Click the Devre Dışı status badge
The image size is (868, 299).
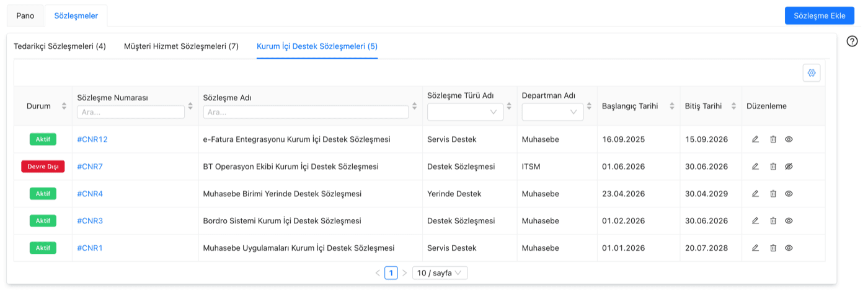(x=43, y=167)
